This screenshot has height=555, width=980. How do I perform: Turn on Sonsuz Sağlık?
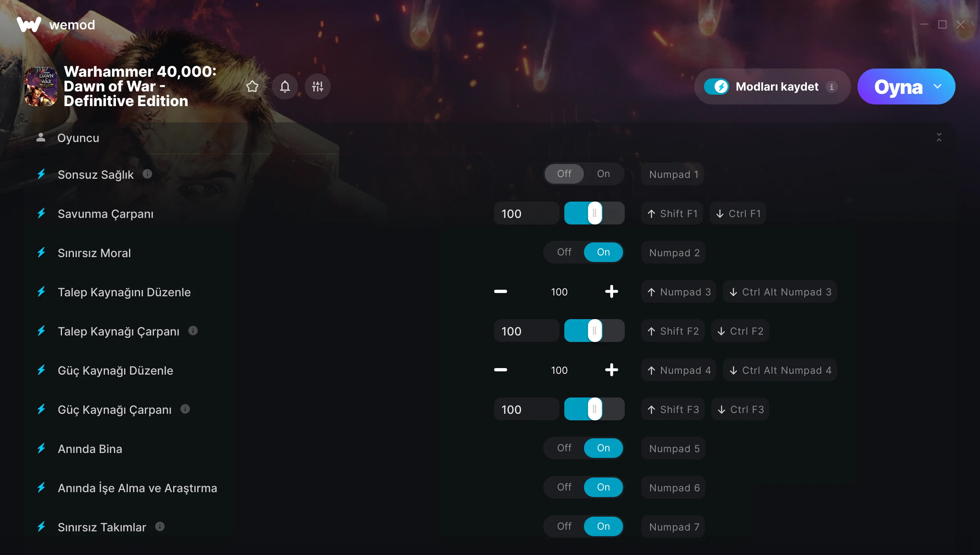pyautogui.click(x=603, y=174)
